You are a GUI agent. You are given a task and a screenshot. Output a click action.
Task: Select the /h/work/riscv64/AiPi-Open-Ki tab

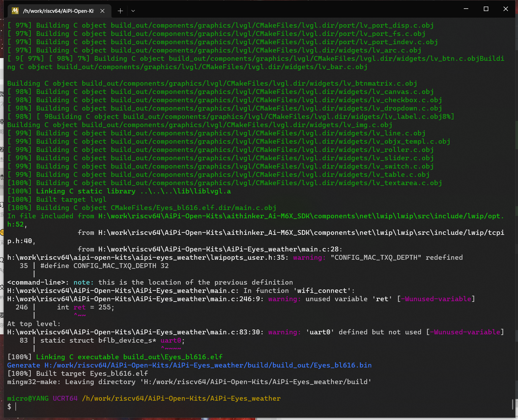(59, 11)
